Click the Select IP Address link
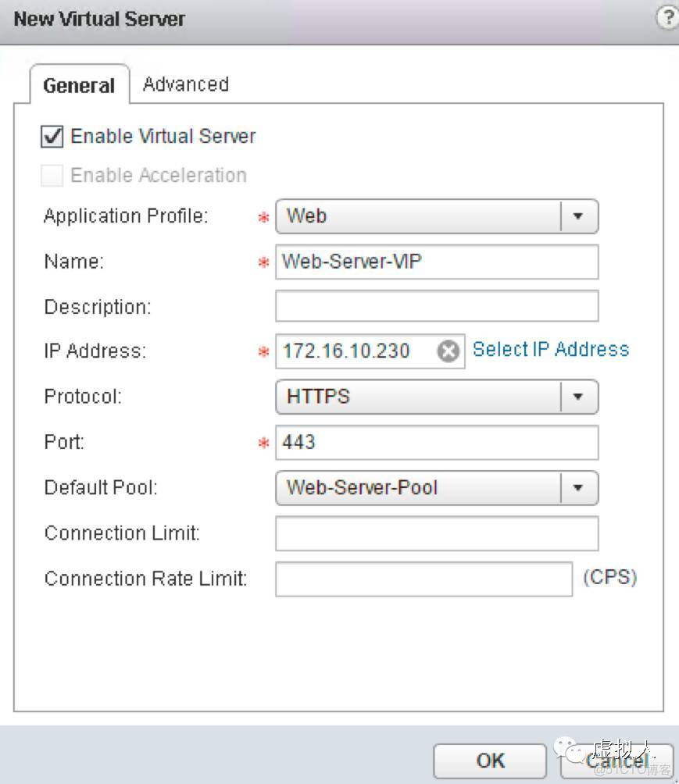Viewport: 679px width, 784px height. point(551,350)
